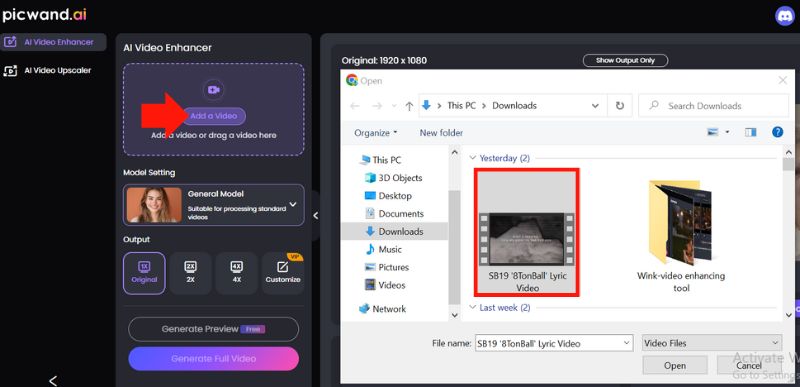800x387 pixels.
Task: Click the Open button
Action: coord(674,366)
